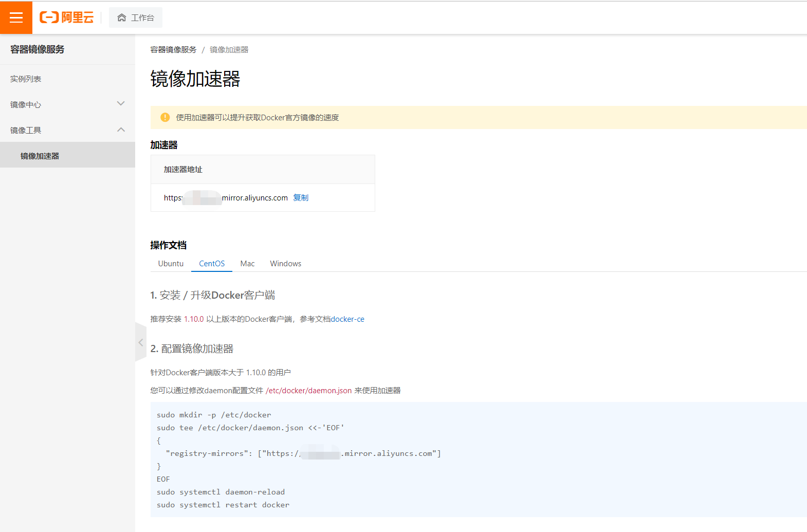
Task: Collapse the 镜像工具 chevron
Action: tap(121, 130)
